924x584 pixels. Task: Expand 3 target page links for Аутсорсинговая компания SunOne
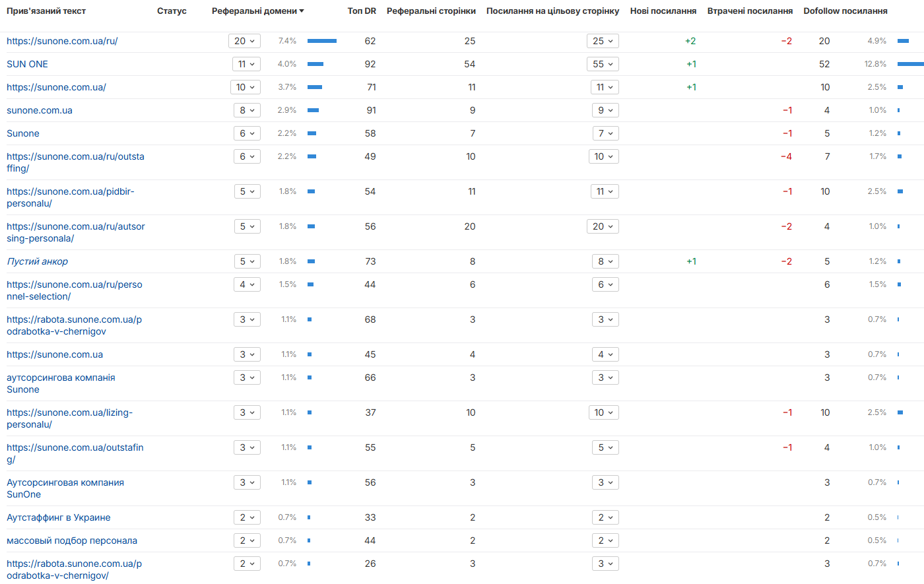coord(606,482)
